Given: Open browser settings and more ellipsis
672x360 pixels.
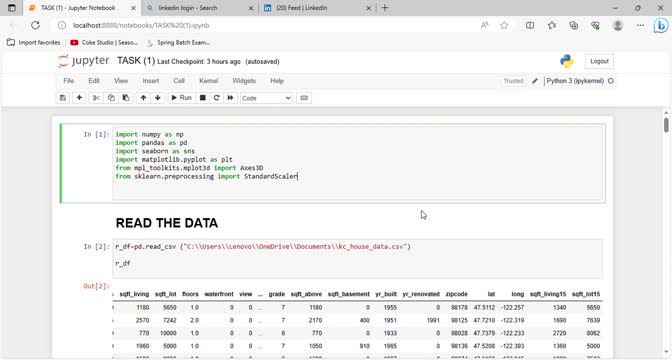Looking at the screenshot, I should 640,25.
